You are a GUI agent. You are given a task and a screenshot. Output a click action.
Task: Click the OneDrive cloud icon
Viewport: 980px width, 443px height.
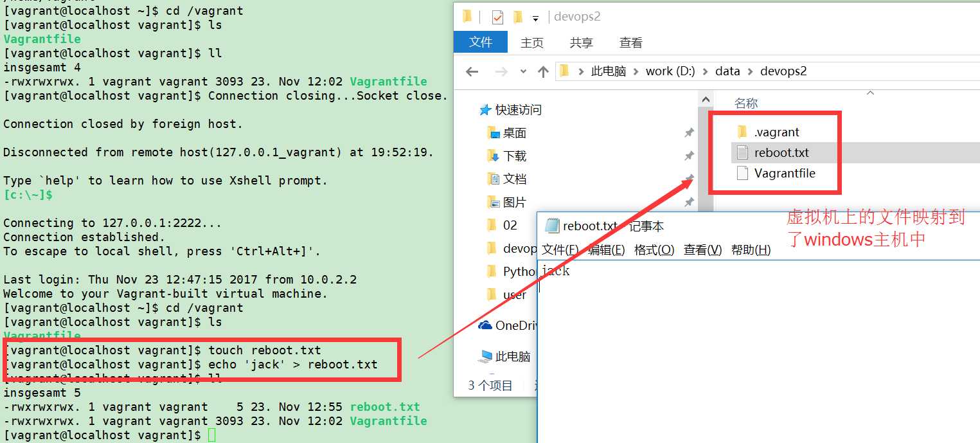pos(485,326)
